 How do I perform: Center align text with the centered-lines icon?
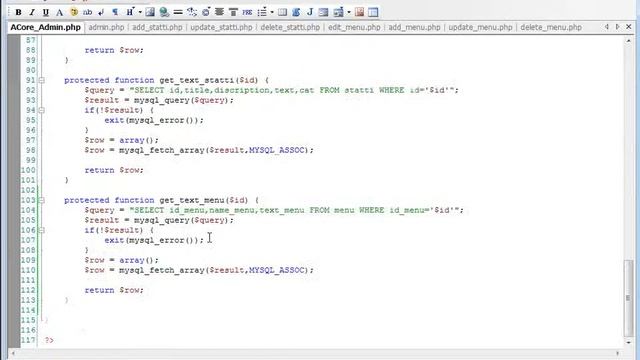point(220,12)
